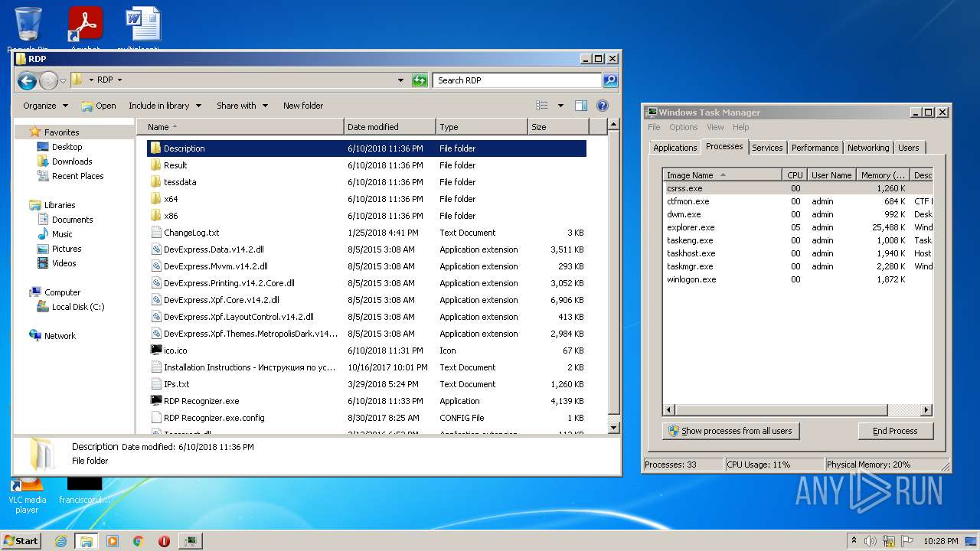This screenshot has width=980, height=551.
Task: Select Network in navigation pane
Action: pos(60,336)
